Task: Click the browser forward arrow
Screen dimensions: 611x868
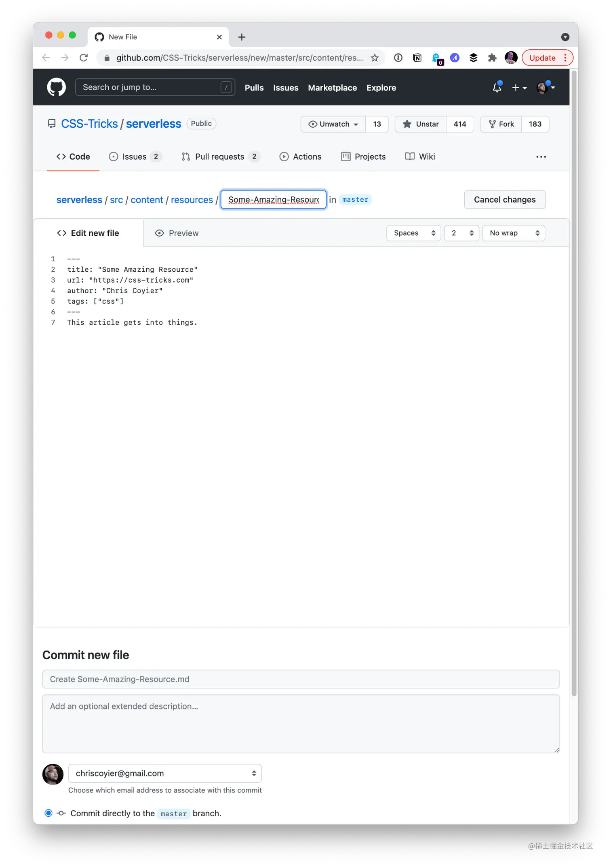Action: tap(65, 58)
